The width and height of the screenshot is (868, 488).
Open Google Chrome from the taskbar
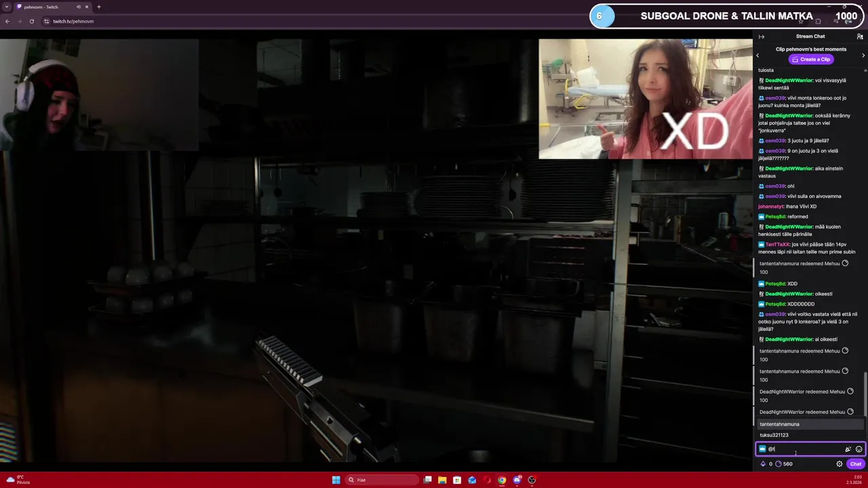(502, 480)
